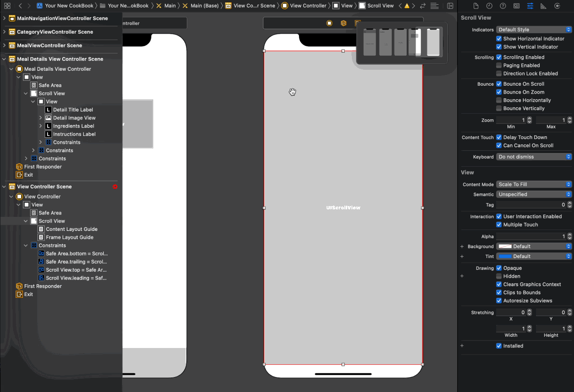The width and height of the screenshot is (574, 392).
Task: Collapse Meal Details View Controller Scene
Action: 5,59
